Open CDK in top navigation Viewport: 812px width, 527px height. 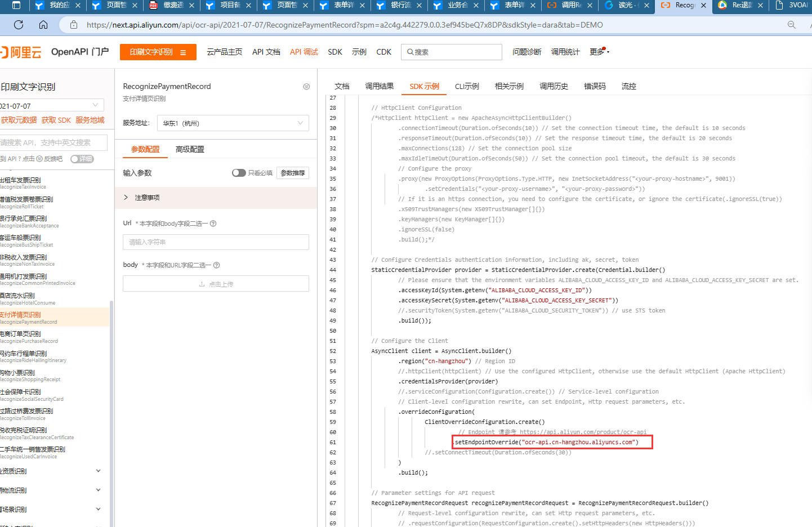tap(384, 52)
